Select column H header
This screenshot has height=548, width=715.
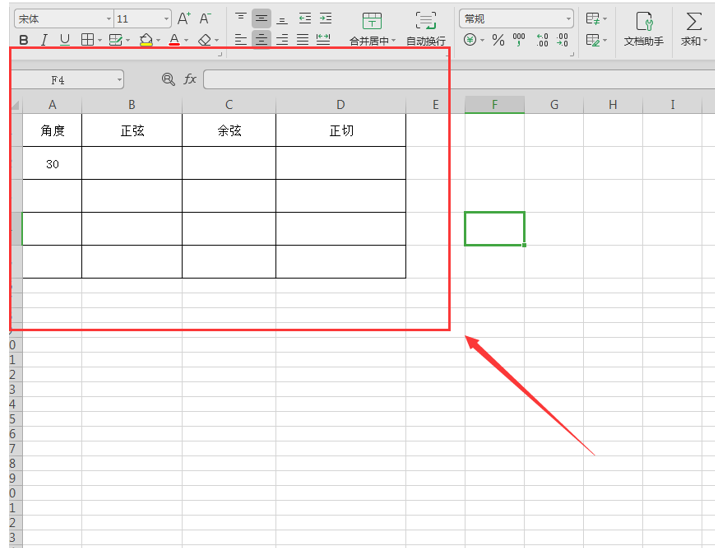[x=613, y=105]
